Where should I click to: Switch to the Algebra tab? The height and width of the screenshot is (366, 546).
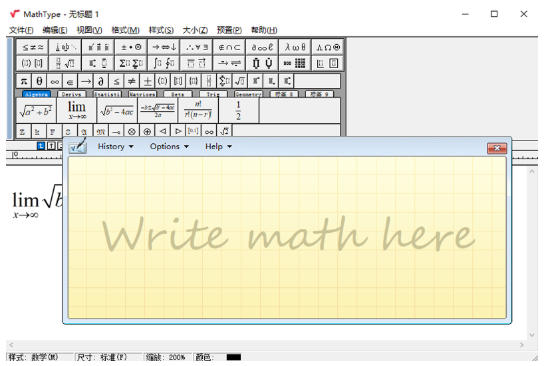point(37,94)
